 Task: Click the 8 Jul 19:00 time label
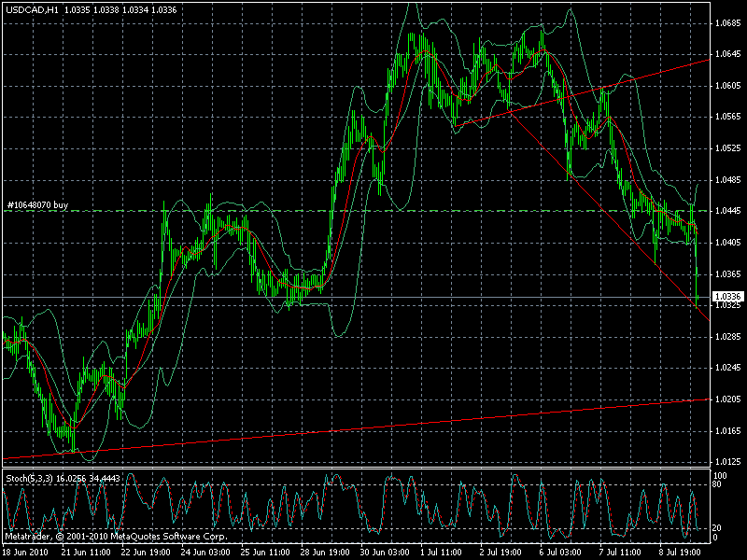pos(680,553)
